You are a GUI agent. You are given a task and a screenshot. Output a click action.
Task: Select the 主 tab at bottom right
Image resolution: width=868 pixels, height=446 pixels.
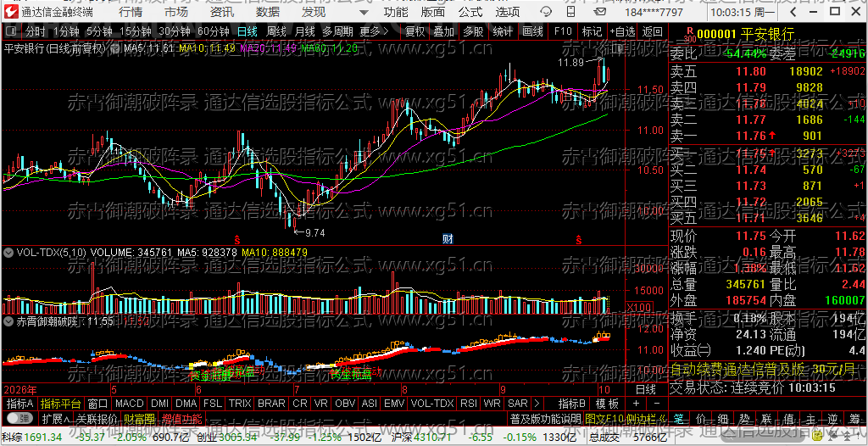tap(811, 418)
